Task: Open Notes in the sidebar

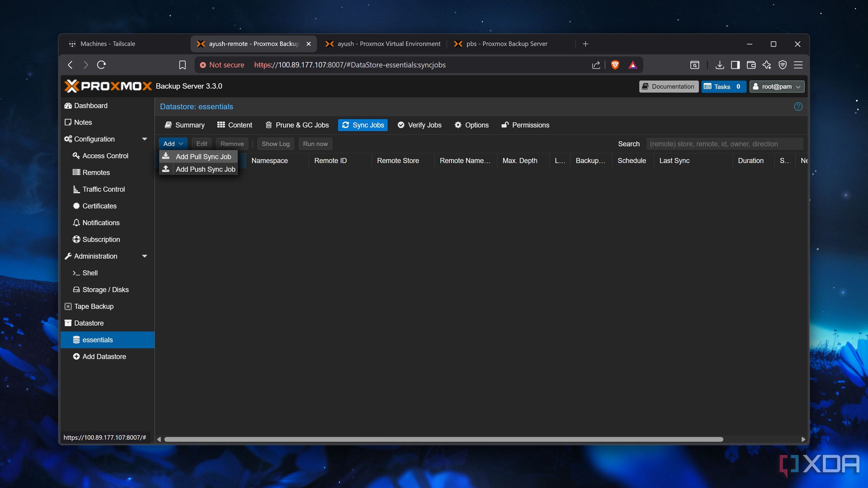Action: click(108, 122)
